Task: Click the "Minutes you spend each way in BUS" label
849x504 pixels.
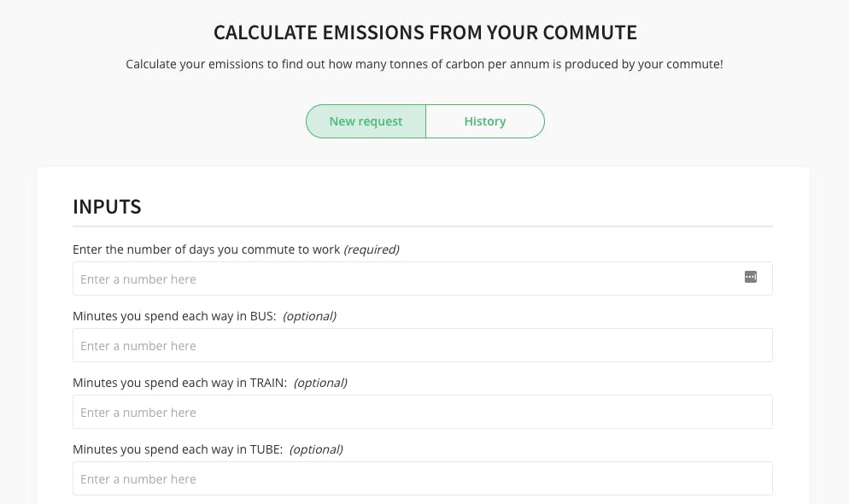Action: [x=174, y=316]
